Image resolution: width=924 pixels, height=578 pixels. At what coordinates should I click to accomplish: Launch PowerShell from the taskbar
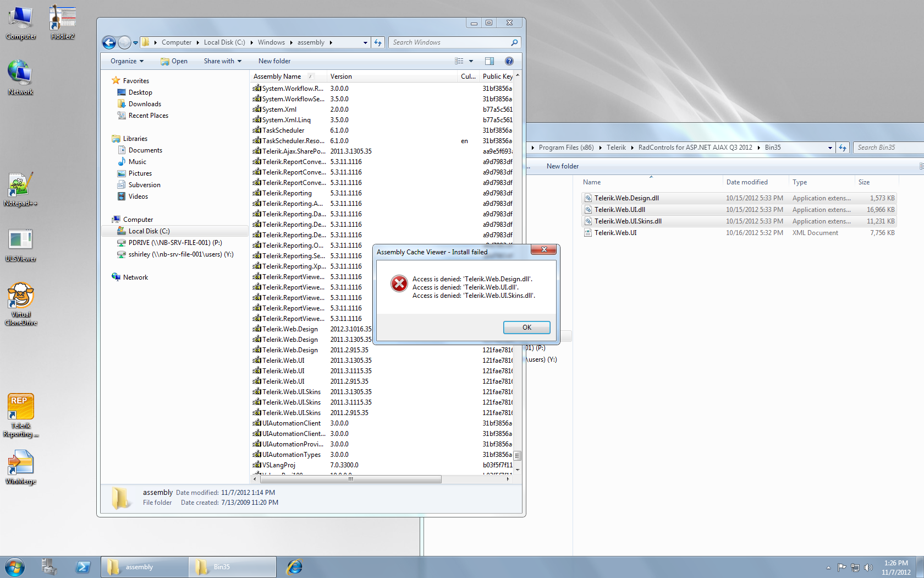click(x=83, y=567)
